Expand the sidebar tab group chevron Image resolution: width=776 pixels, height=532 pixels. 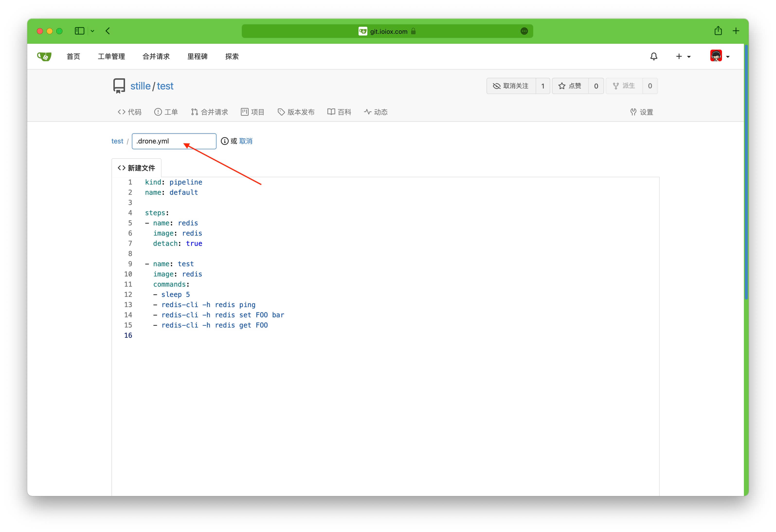(92, 31)
